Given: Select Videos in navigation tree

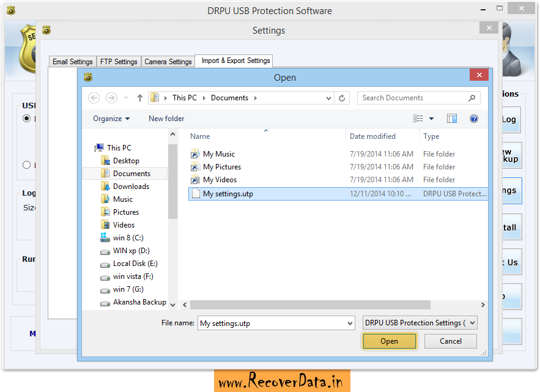Looking at the screenshot, I should (x=117, y=225).
